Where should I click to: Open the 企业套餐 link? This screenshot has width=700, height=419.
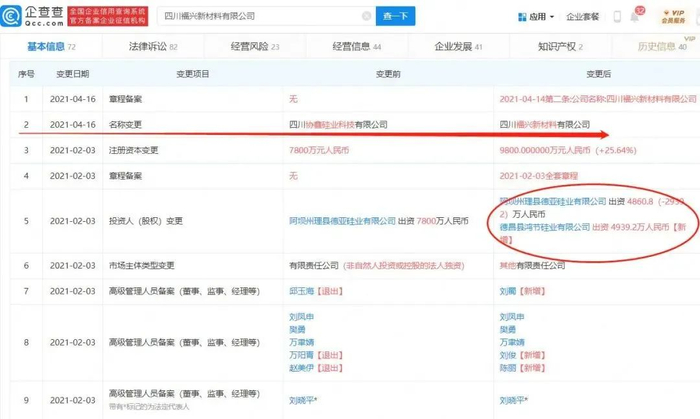[582, 17]
